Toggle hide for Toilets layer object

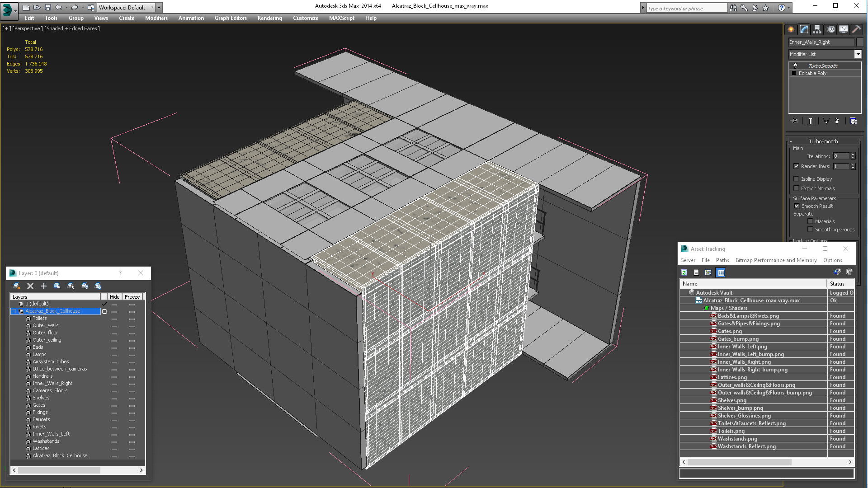click(x=114, y=319)
